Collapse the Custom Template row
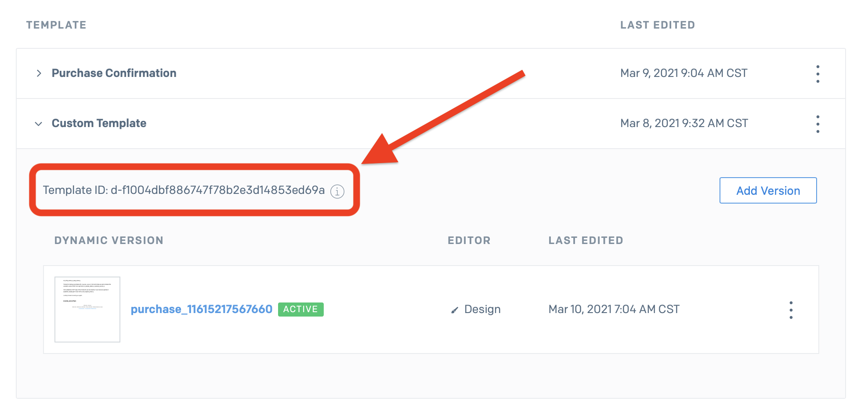 (39, 124)
